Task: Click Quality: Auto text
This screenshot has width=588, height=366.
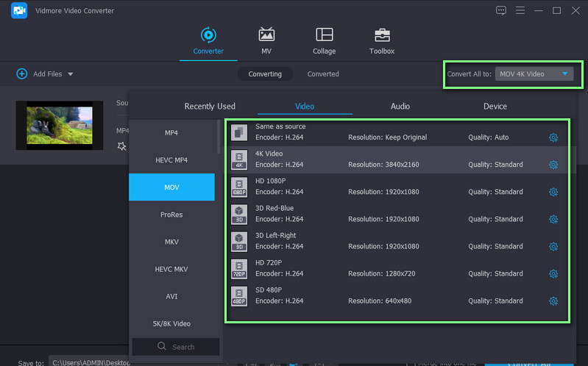Action: pyautogui.click(x=488, y=137)
